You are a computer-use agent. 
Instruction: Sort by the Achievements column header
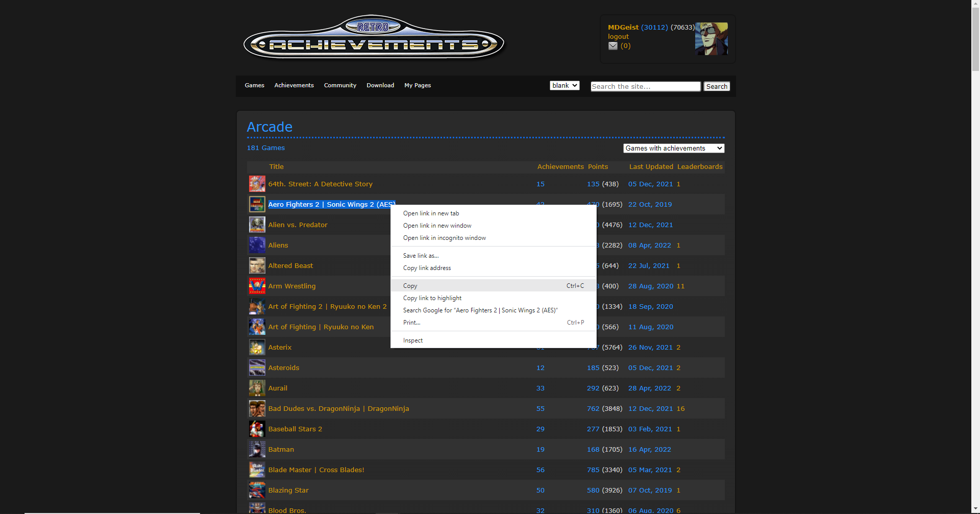pos(560,167)
